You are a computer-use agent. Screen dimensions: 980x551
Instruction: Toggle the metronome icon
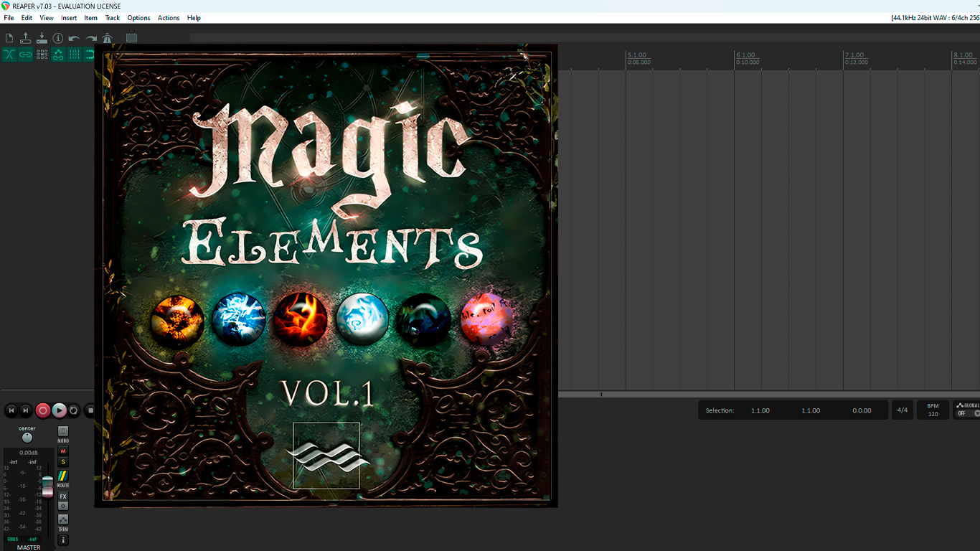(107, 38)
